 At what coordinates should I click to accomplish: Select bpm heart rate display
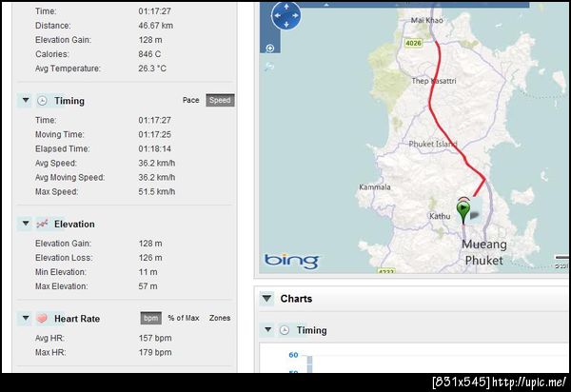click(150, 318)
